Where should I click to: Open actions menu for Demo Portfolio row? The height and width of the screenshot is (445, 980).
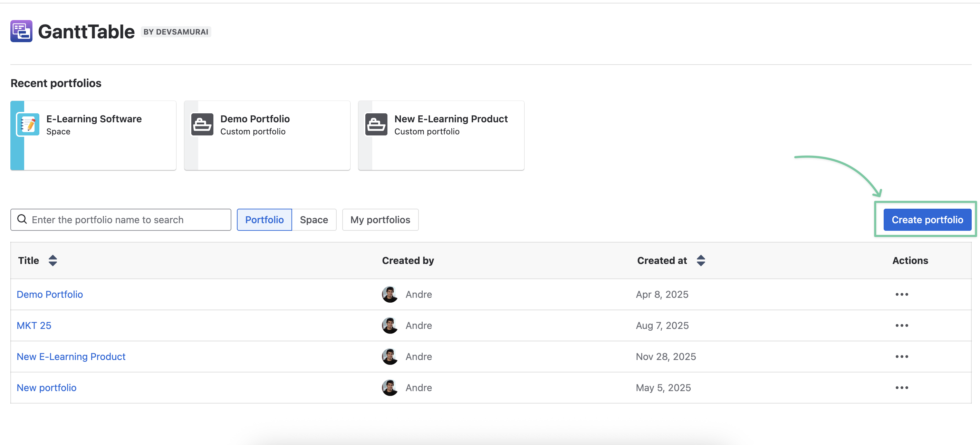(x=902, y=294)
